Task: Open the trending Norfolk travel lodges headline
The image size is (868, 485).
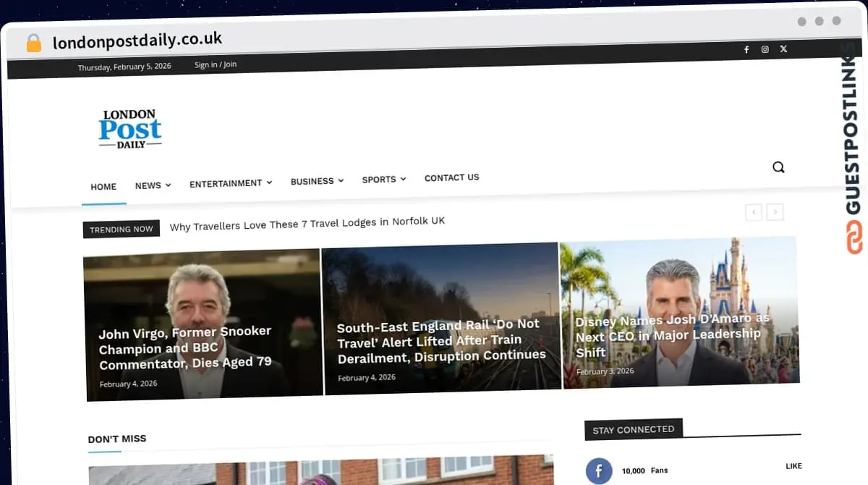Action: pyautogui.click(x=307, y=224)
